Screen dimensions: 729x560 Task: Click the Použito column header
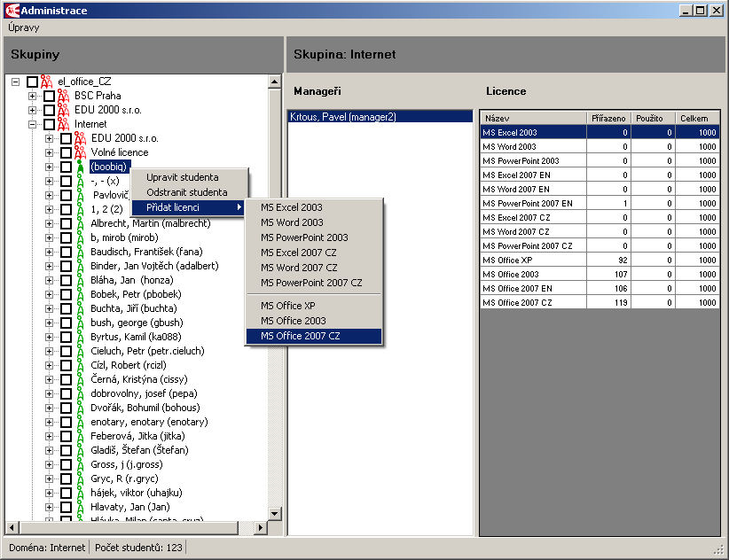(653, 119)
